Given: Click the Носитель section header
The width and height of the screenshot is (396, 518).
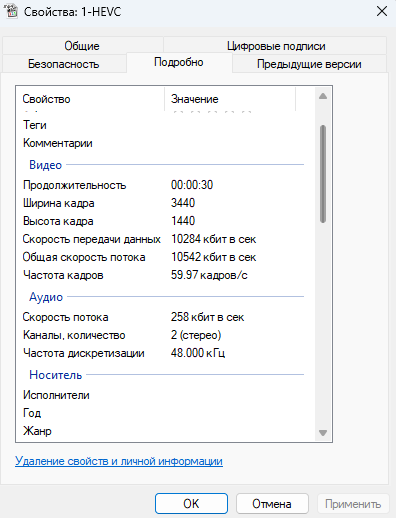Looking at the screenshot, I should click(55, 375).
